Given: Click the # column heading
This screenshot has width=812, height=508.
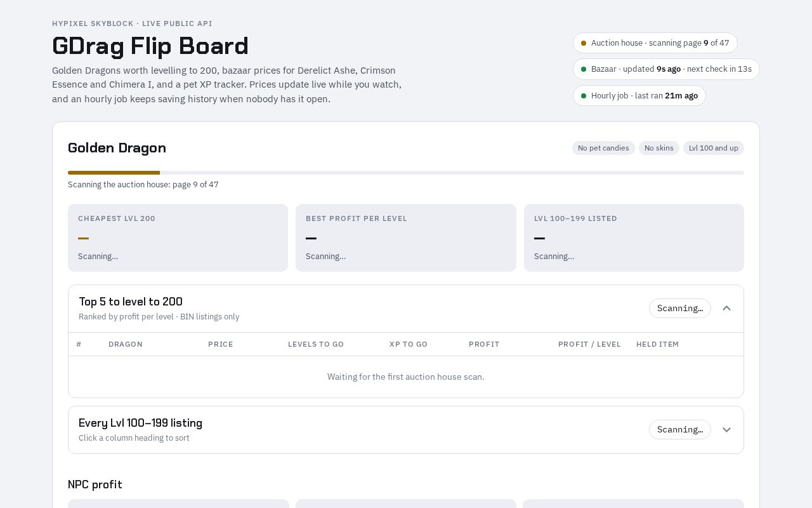Looking at the screenshot, I should (79, 344).
